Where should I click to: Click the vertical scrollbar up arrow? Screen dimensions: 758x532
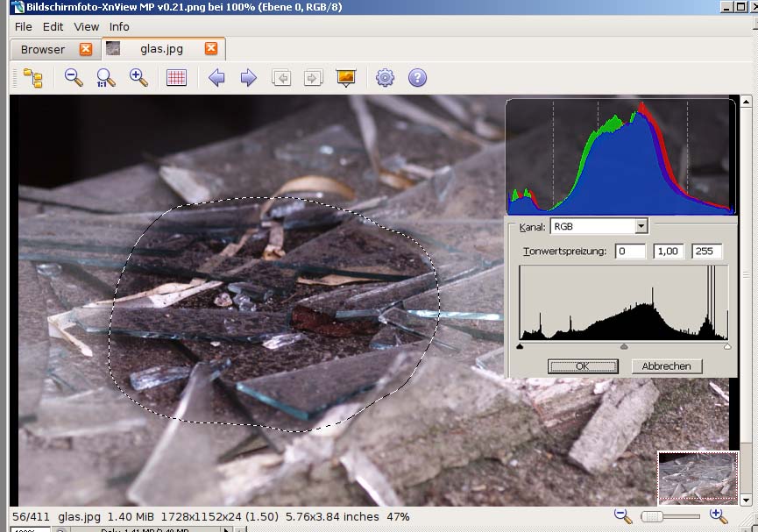[746, 102]
